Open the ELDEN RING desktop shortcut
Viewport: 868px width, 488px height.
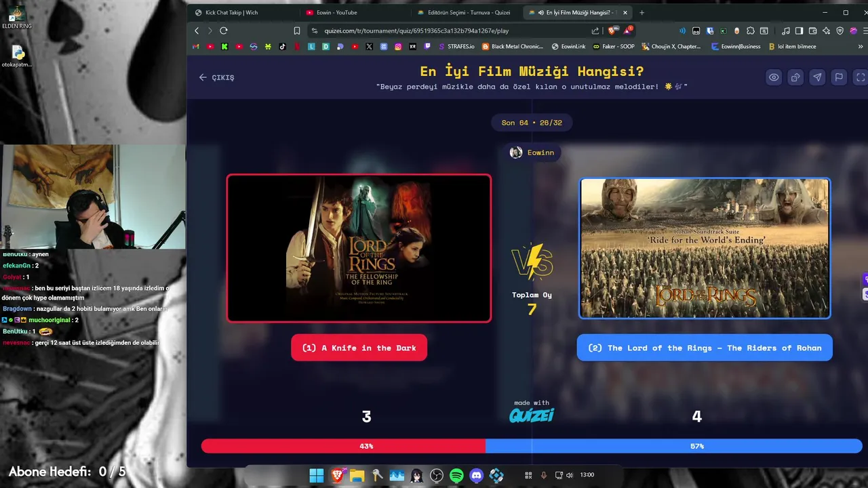click(17, 18)
